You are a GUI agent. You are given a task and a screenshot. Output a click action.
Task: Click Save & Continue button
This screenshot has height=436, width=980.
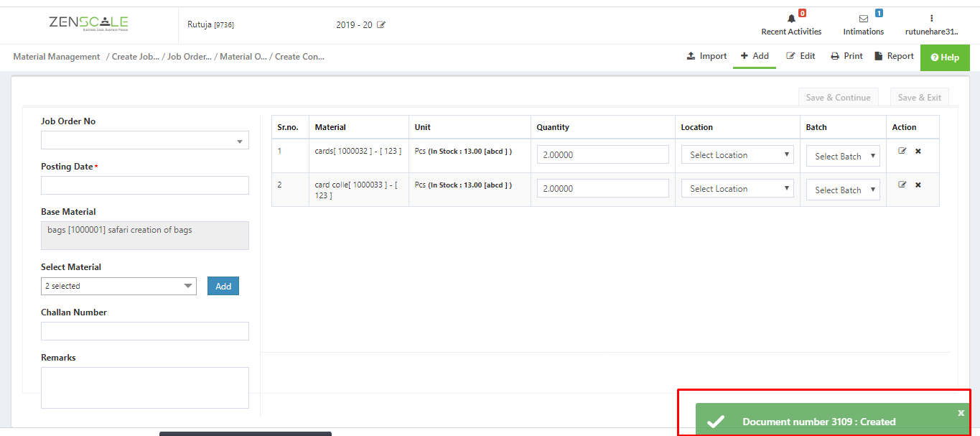click(x=838, y=98)
